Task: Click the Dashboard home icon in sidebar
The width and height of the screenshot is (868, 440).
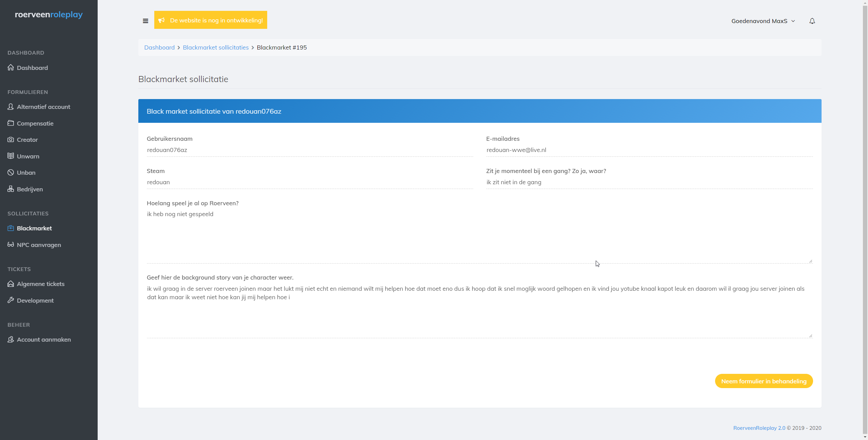Action: click(x=11, y=68)
